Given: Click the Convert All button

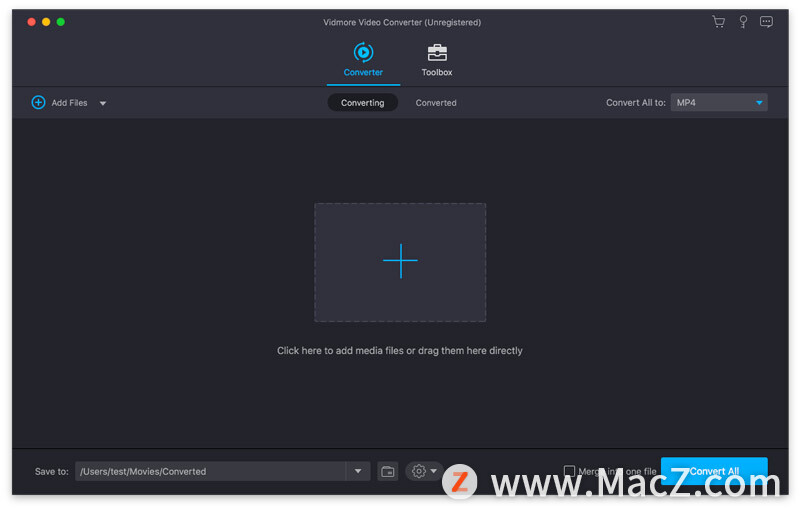Looking at the screenshot, I should pos(714,471).
